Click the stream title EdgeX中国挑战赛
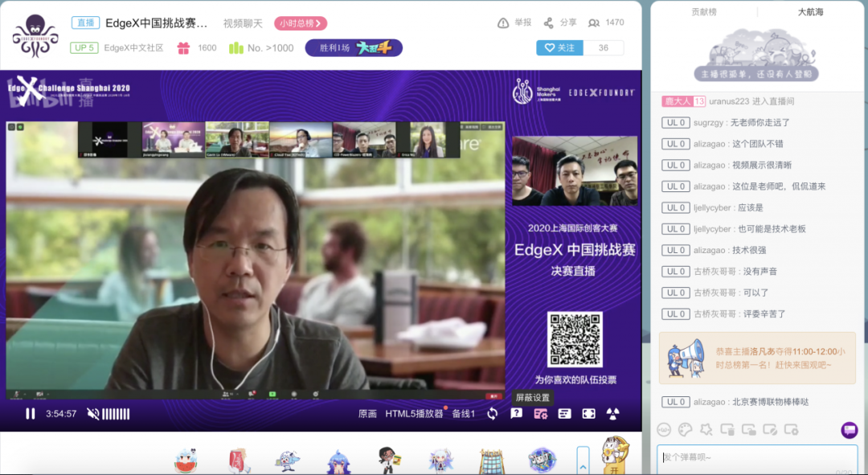 click(x=157, y=23)
